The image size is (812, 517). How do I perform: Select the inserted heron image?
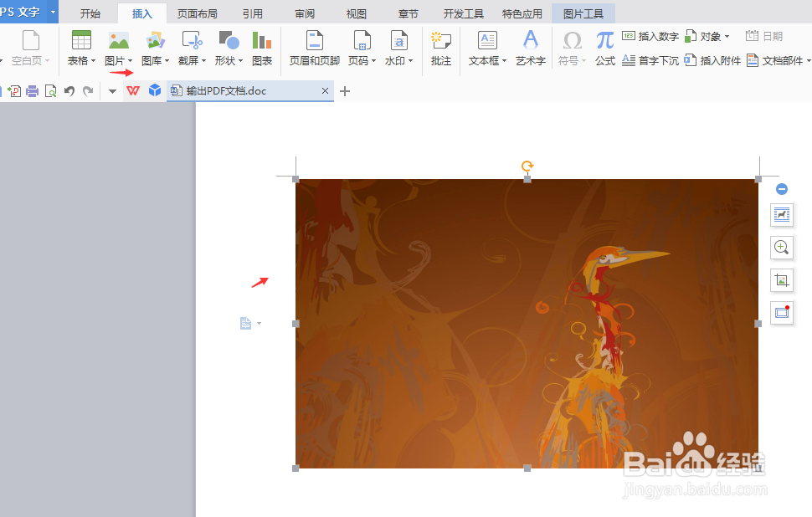coord(527,324)
